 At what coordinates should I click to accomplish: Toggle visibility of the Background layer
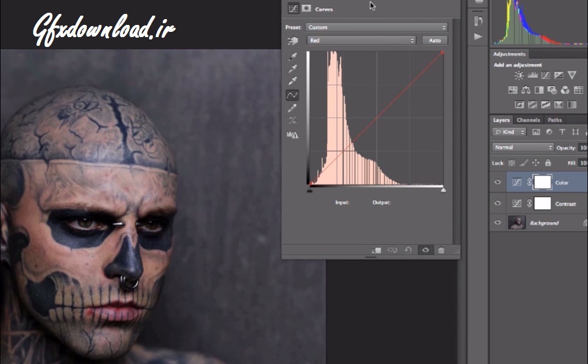(x=498, y=223)
